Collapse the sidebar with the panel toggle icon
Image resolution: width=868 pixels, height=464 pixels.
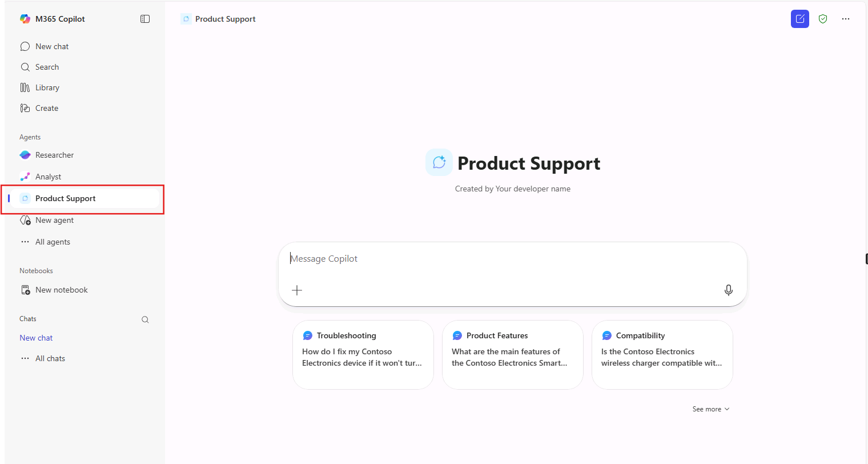(x=145, y=19)
